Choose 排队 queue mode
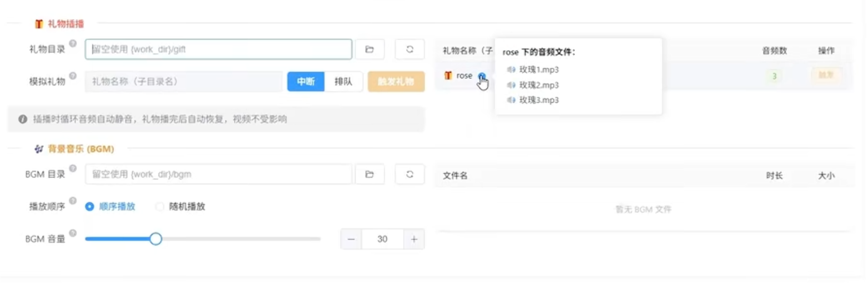This screenshot has height=283, width=868. point(343,82)
